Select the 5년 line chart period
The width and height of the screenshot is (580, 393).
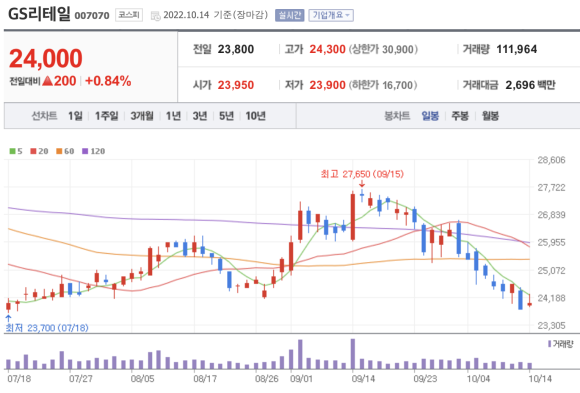[226, 116]
